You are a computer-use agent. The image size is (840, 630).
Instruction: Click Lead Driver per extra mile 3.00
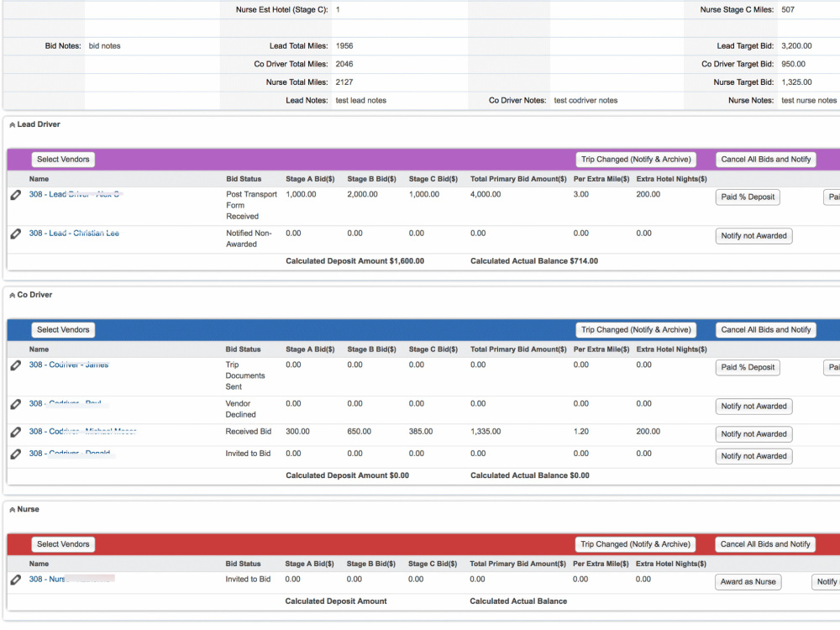point(580,195)
